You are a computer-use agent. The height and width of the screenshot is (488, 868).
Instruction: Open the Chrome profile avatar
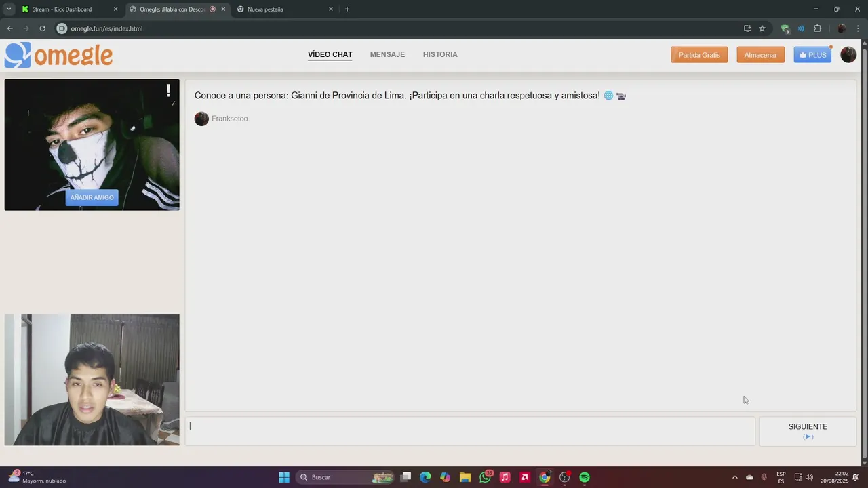842,28
